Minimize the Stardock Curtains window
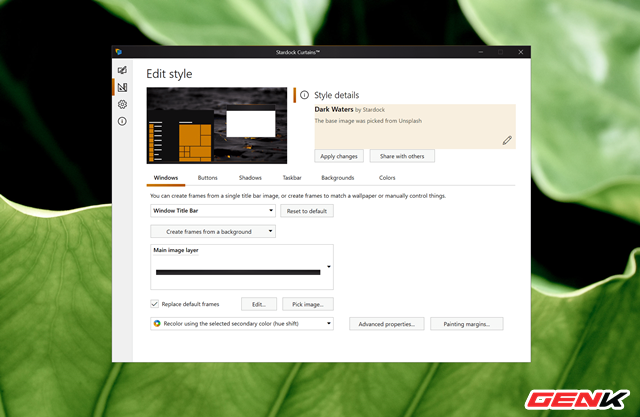Viewport: 640px width, 417px height. point(481,52)
